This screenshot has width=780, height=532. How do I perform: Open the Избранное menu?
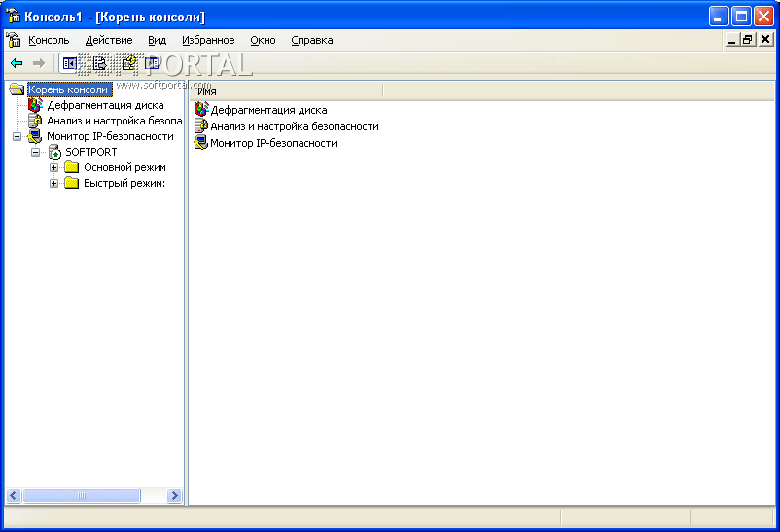pos(208,40)
